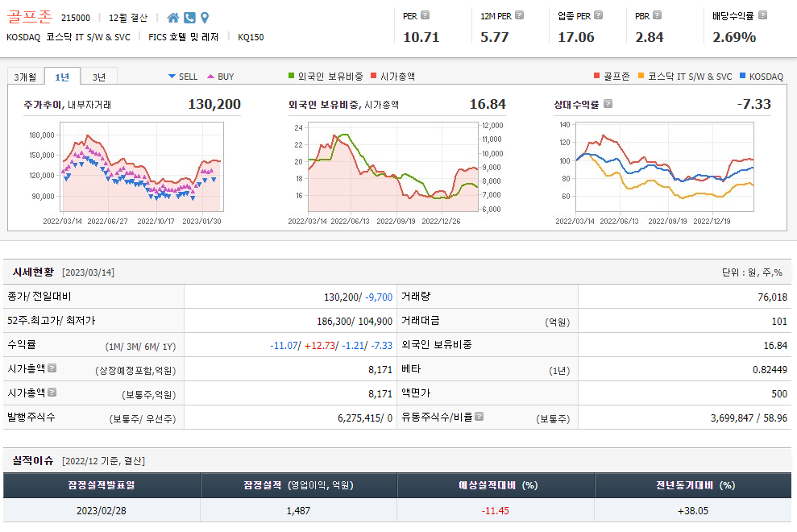797x532 pixels.
Task: Click the +38.05 year-over-year cell
Action: (693, 510)
